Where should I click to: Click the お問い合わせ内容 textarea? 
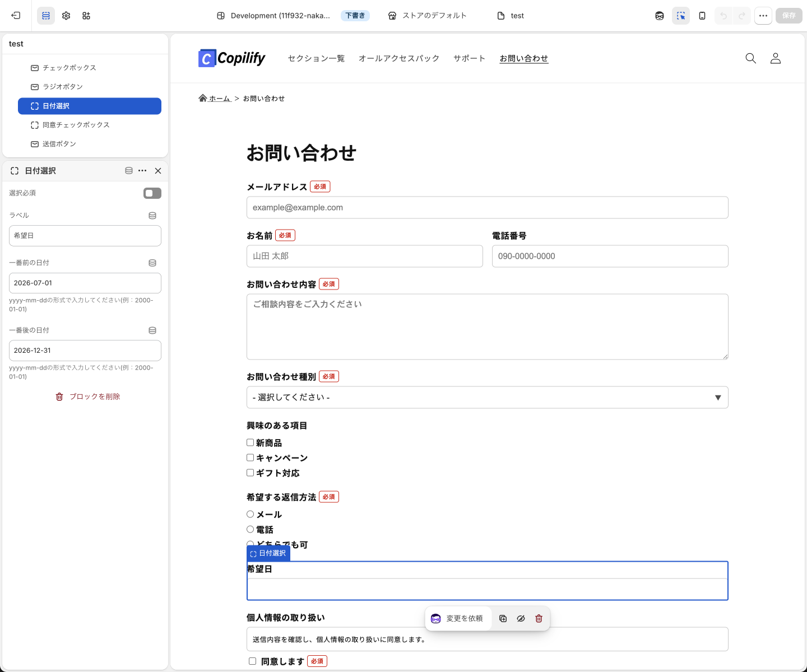pyautogui.click(x=488, y=327)
